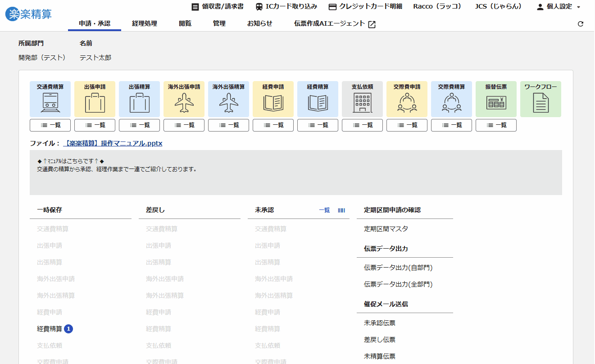
Task: Click 一覧 button under 経費申請
Action: [273, 125]
